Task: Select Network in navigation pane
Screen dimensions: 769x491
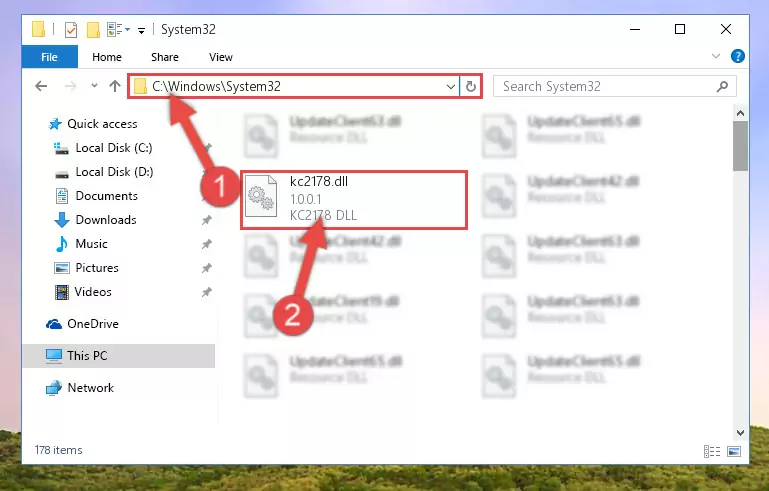Action: [91, 388]
